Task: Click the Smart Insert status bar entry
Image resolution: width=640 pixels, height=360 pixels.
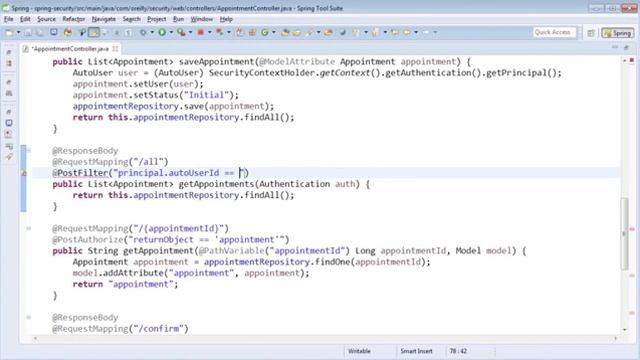Action: (416, 351)
